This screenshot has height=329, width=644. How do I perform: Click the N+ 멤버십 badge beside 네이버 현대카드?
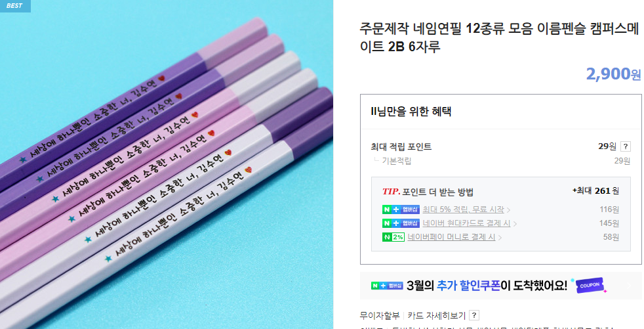(x=401, y=223)
